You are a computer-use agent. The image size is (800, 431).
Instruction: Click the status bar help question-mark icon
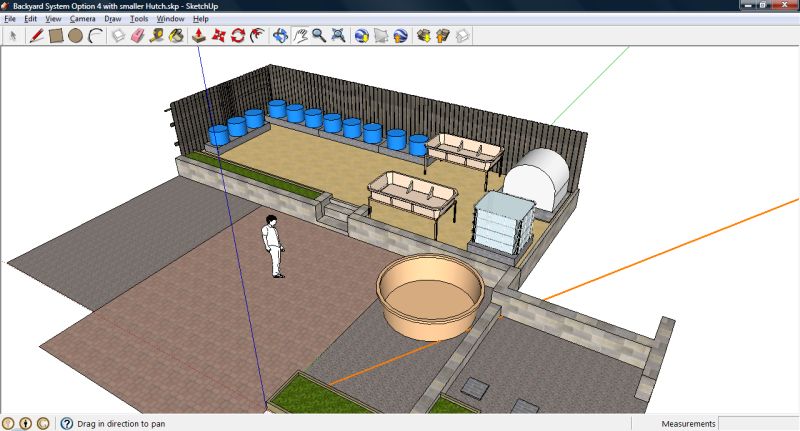67,423
